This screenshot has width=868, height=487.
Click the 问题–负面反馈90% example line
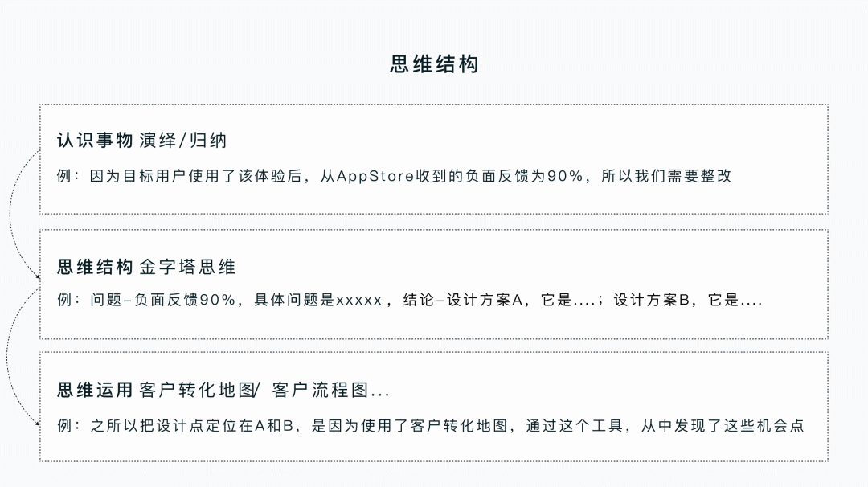pyautogui.click(x=410, y=300)
